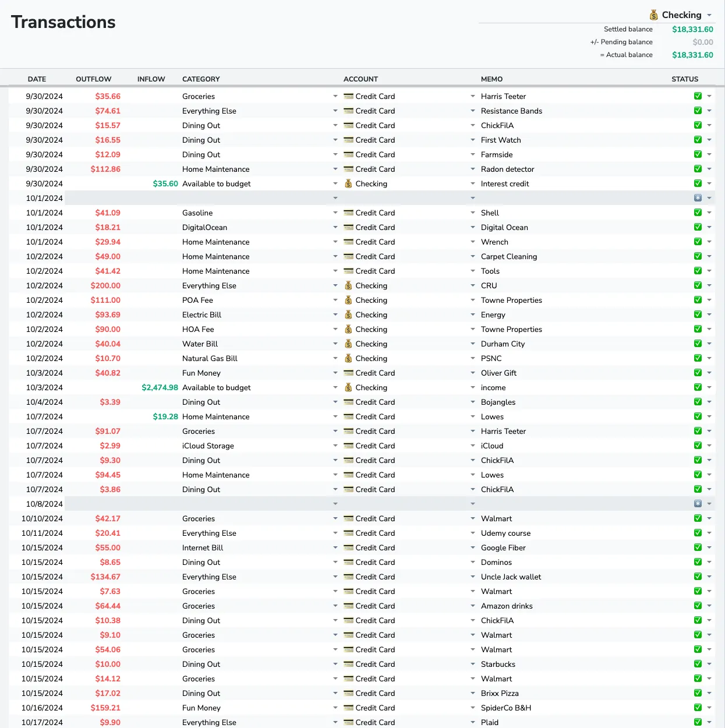Toggle cleared status for the Google Fiber transaction
The image size is (725, 728).
(x=698, y=547)
